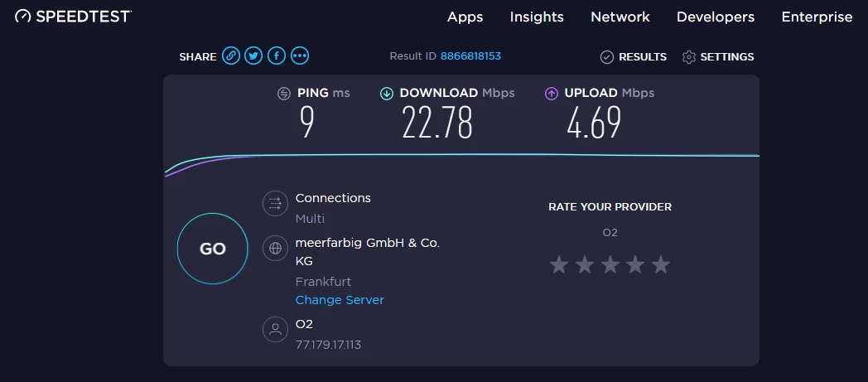Open the Insights menu
The image size is (868, 382).
537,17
